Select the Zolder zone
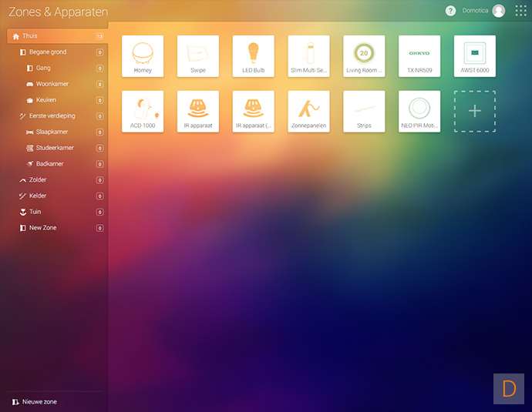532x412 pixels. pyautogui.click(x=61, y=180)
